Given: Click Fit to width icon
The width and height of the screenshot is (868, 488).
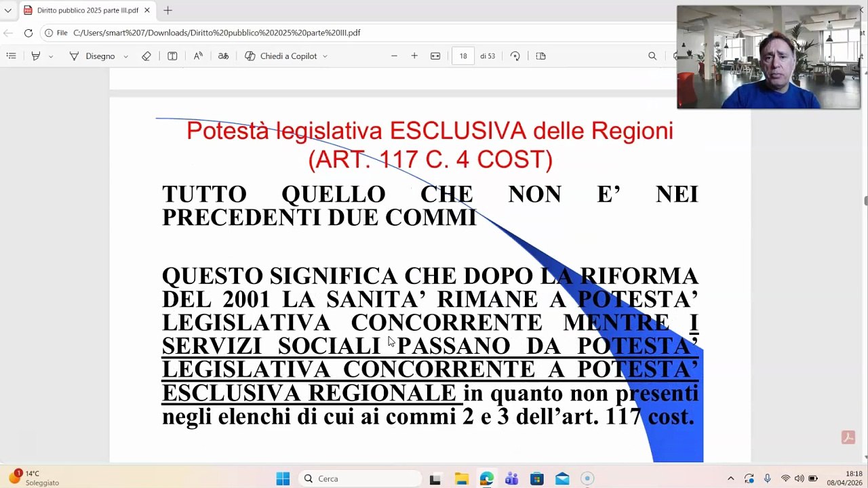Looking at the screenshot, I should 435,56.
